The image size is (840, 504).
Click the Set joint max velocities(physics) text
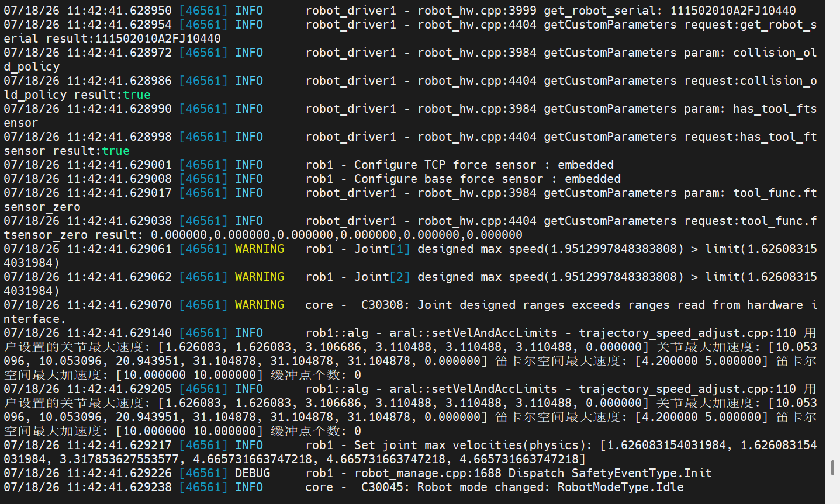473,445
